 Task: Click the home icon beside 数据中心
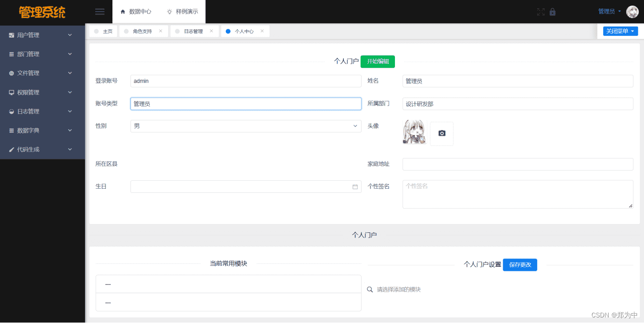click(123, 12)
